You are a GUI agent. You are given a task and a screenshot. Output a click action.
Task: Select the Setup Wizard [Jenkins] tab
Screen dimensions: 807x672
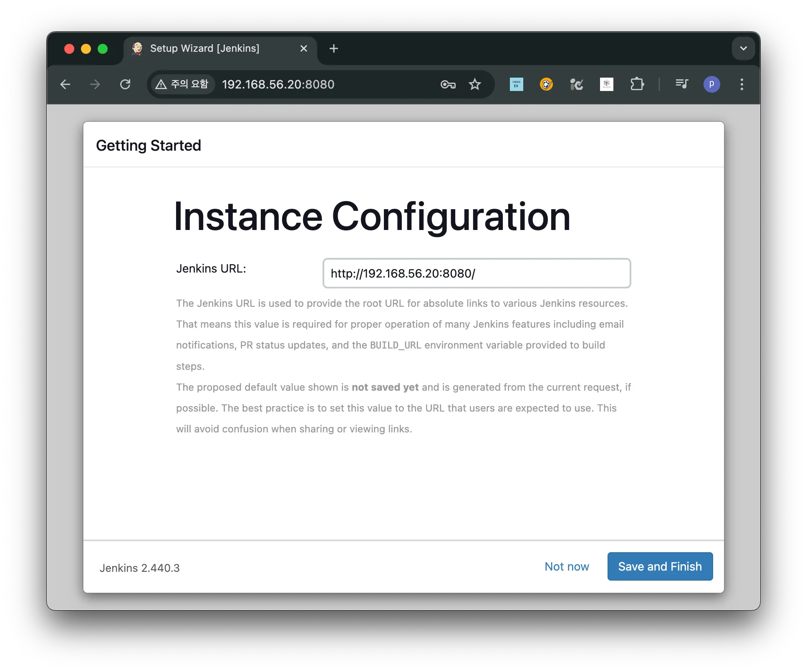click(204, 48)
